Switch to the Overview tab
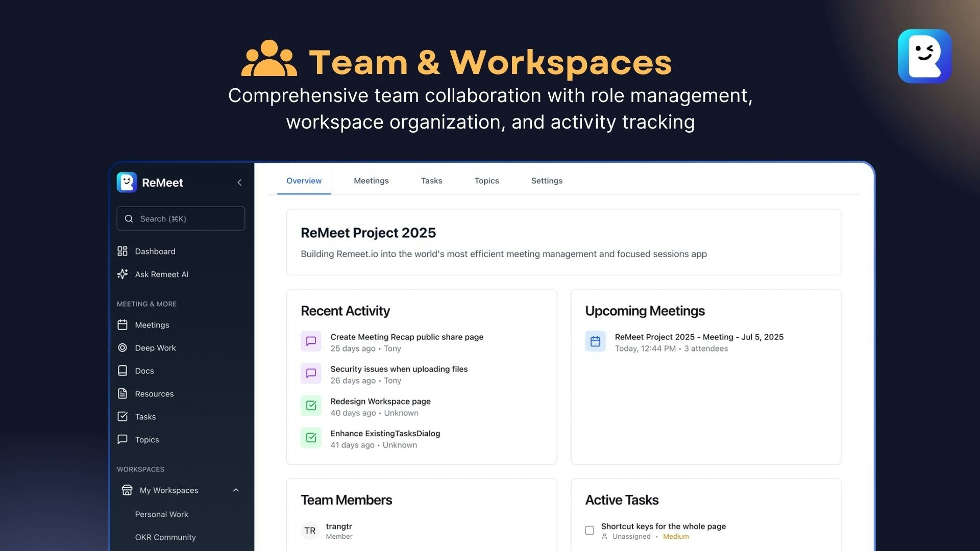Image resolution: width=980 pixels, height=551 pixels. click(304, 181)
